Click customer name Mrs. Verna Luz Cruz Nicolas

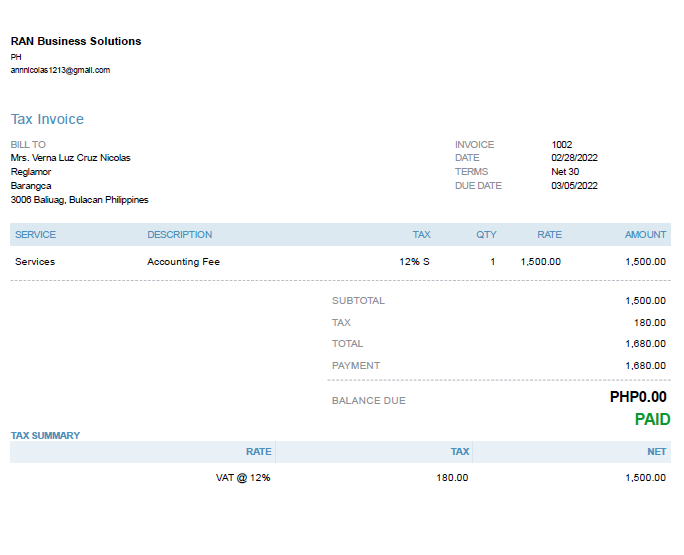click(70, 158)
